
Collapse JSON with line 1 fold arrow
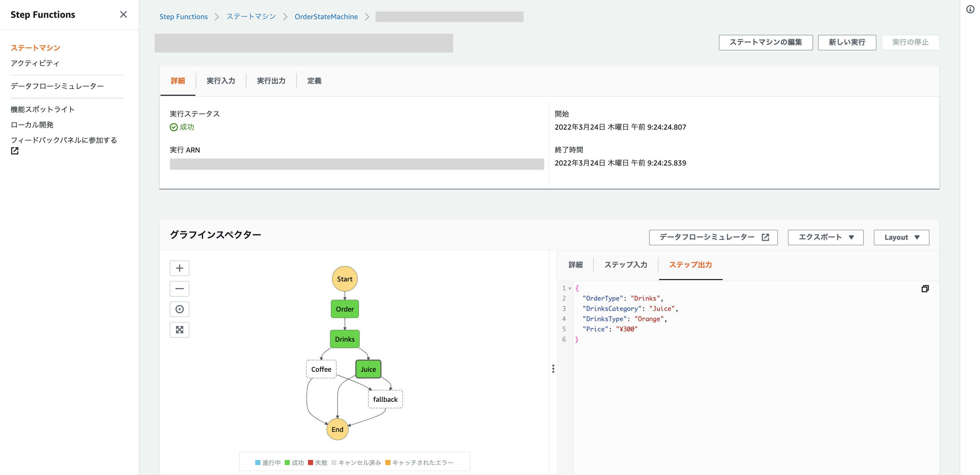click(x=569, y=288)
